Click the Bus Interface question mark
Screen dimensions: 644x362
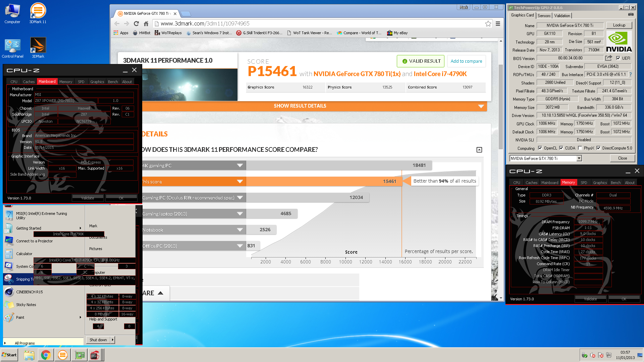(630, 74)
